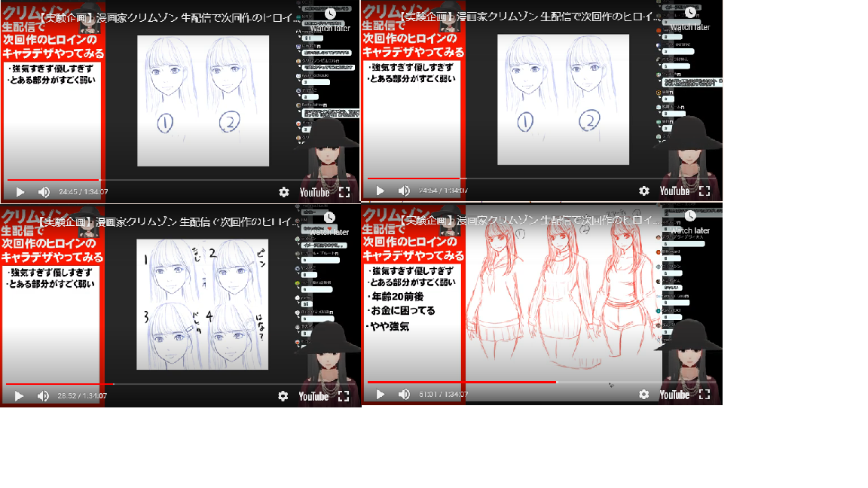Click the two-face sketch in 24:54 player

[563, 99]
